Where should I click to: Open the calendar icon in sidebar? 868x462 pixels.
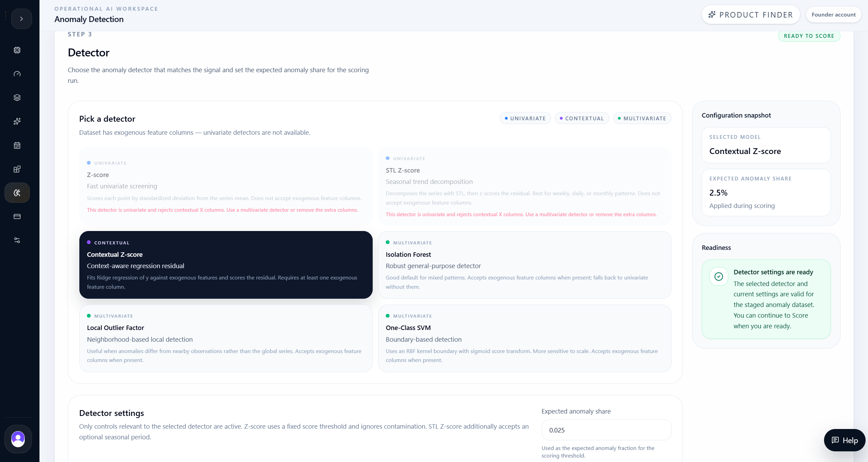[x=17, y=145]
